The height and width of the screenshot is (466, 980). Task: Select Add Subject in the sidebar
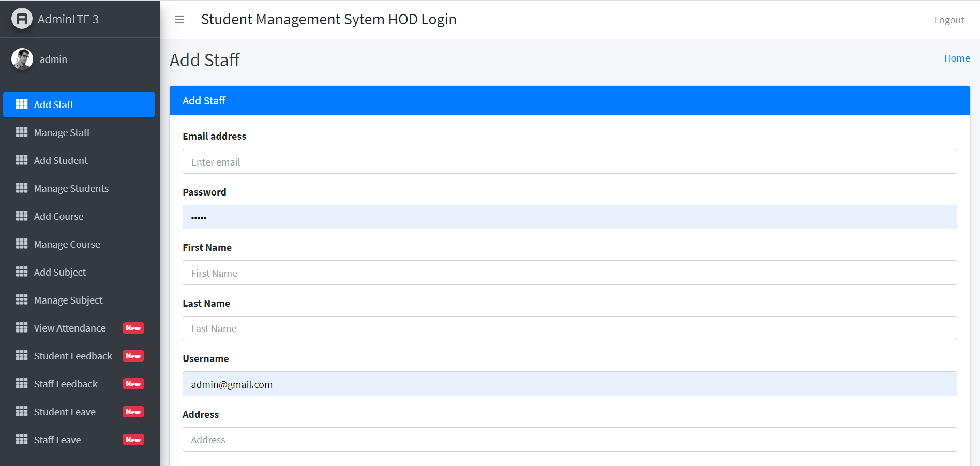(79, 272)
